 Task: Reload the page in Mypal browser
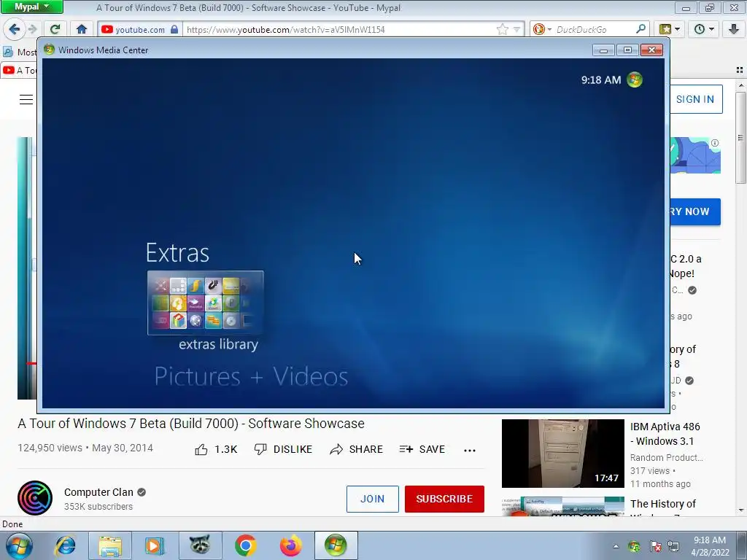[55, 29]
